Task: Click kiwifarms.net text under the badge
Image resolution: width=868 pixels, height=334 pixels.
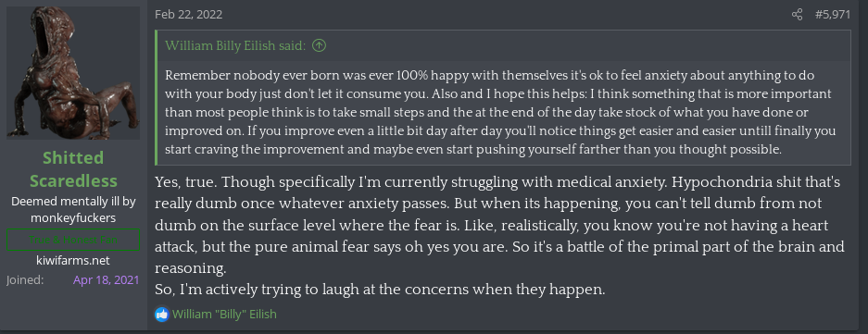Action: pyautogui.click(x=73, y=260)
